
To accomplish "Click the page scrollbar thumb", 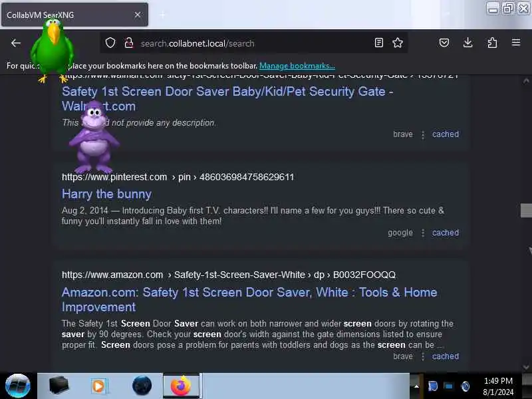I will tap(526, 210).
